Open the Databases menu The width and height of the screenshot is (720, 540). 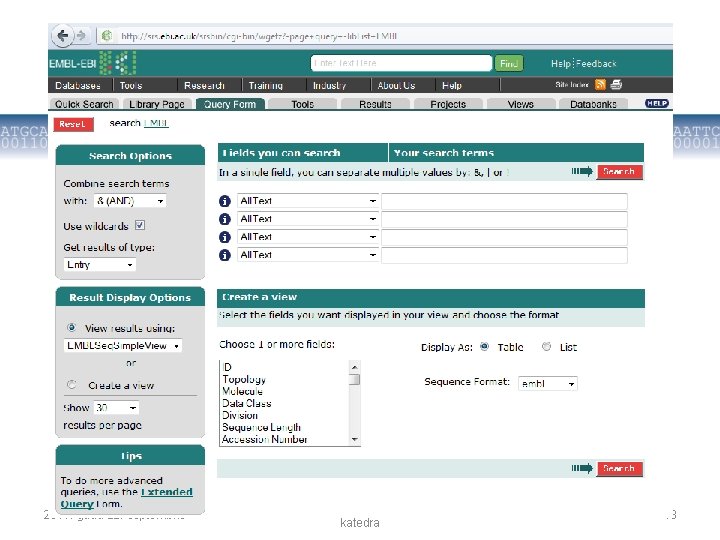tap(78, 85)
